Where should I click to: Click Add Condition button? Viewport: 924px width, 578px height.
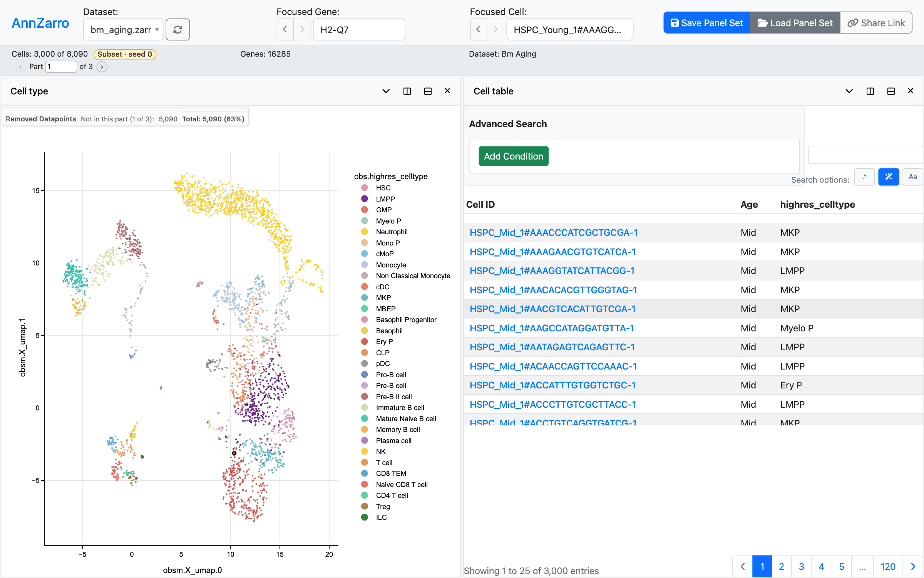tap(514, 156)
